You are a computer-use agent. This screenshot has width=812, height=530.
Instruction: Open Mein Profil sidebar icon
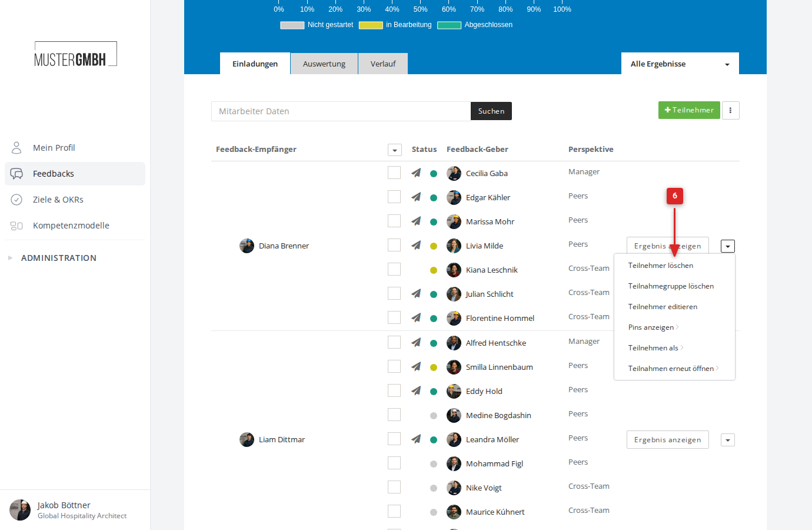coord(16,147)
